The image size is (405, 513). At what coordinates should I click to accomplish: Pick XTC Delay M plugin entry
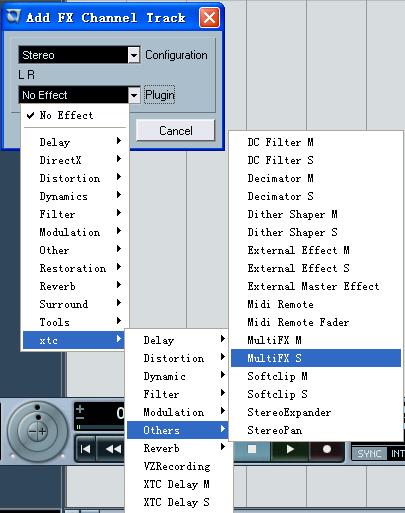(x=177, y=484)
